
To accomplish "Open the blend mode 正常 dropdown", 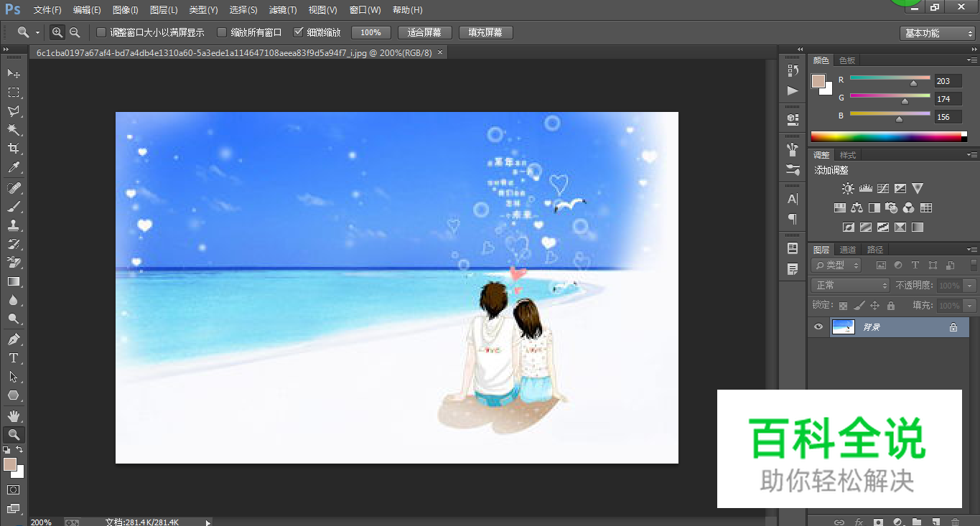I will coord(851,286).
